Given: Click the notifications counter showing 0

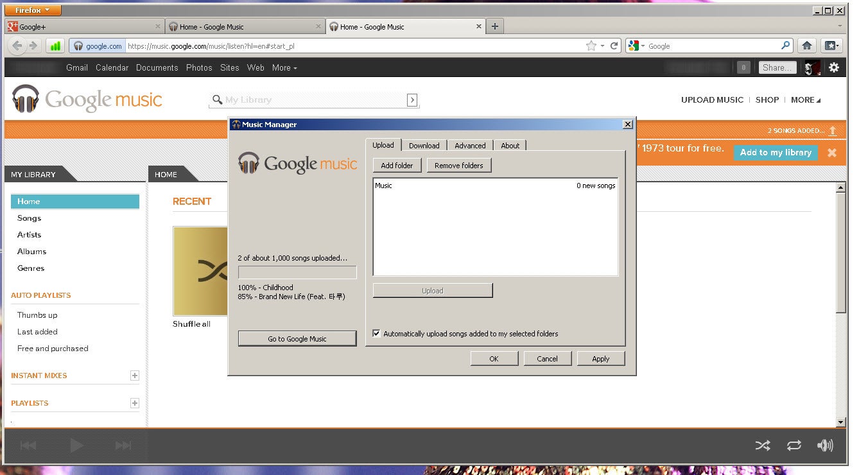Looking at the screenshot, I should pos(743,67).
